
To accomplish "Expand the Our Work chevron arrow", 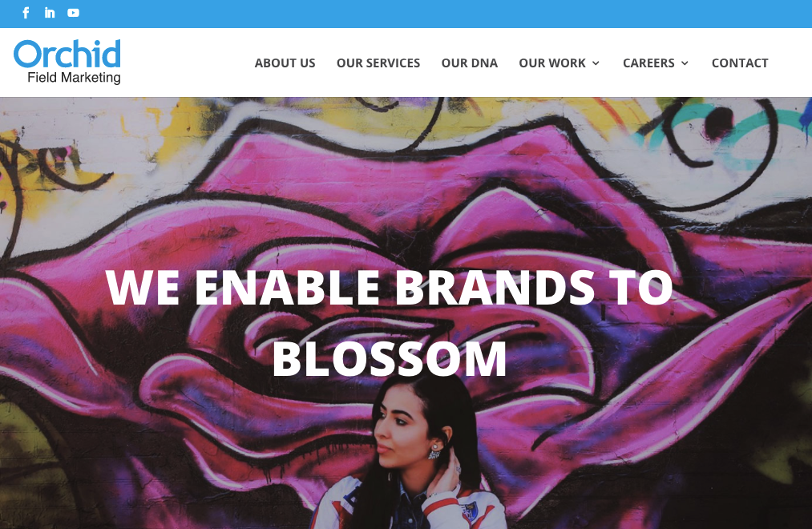I will (x=596, y=63).
